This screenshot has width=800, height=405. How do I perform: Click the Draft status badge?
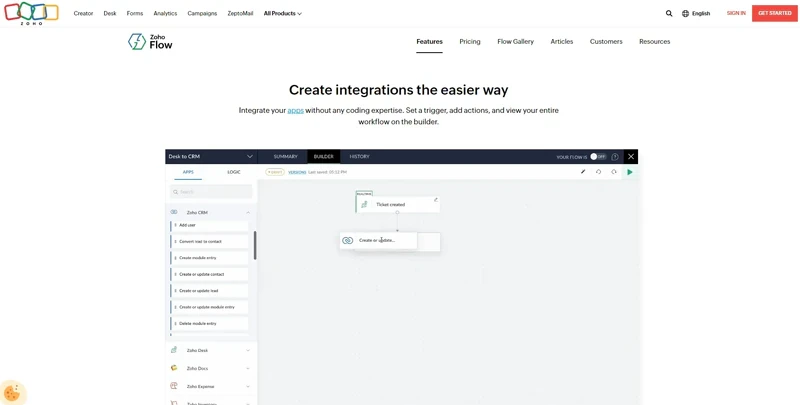click(x=275, y=172)
